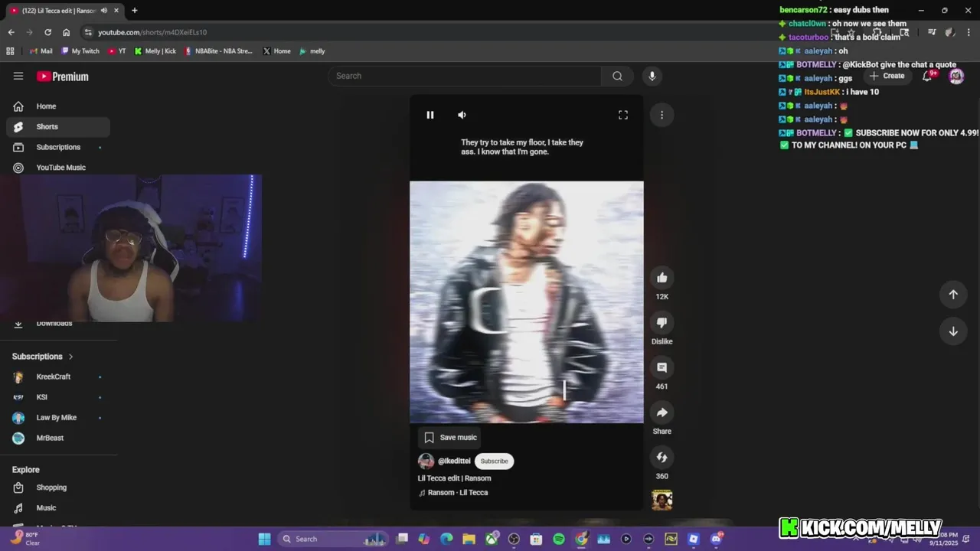The height and width of the screenshot is (551, 980).
Task: Expand the Subscriptions section chevron
Action: (71, 357)
